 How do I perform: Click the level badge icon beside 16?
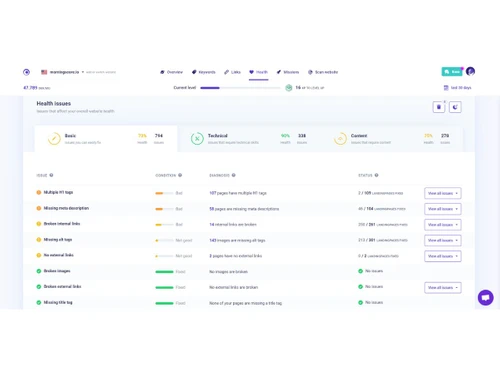[x=289, y=88]
